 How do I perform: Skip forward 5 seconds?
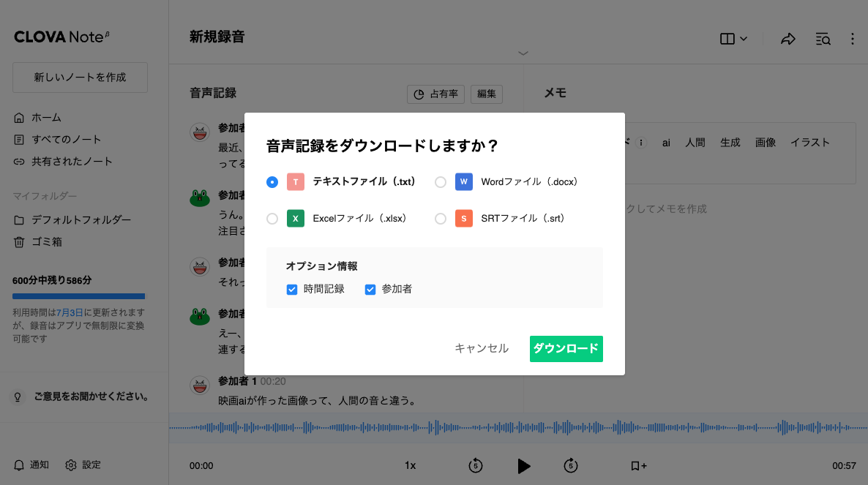click(x=571, y=465)
